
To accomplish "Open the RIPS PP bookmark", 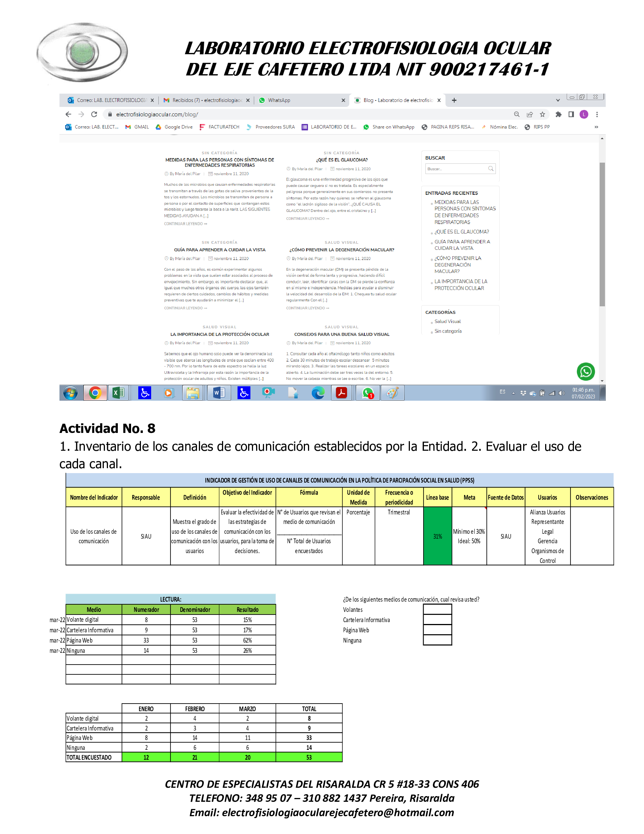I will pos(537,127).
